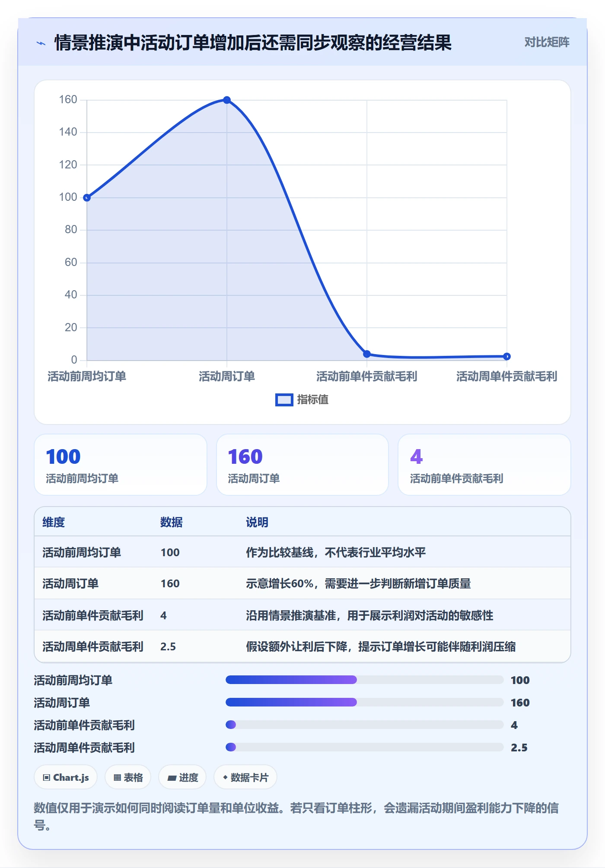Viewport: 605px width, 868px height.
Task: Click the note starting with 假设额外让利后下降
Action: tap(381, 646)
